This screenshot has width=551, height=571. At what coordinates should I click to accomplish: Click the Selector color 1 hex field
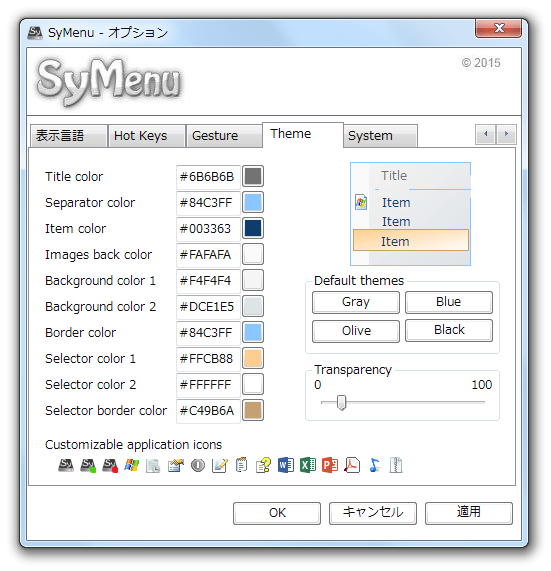tap(208, 359)
